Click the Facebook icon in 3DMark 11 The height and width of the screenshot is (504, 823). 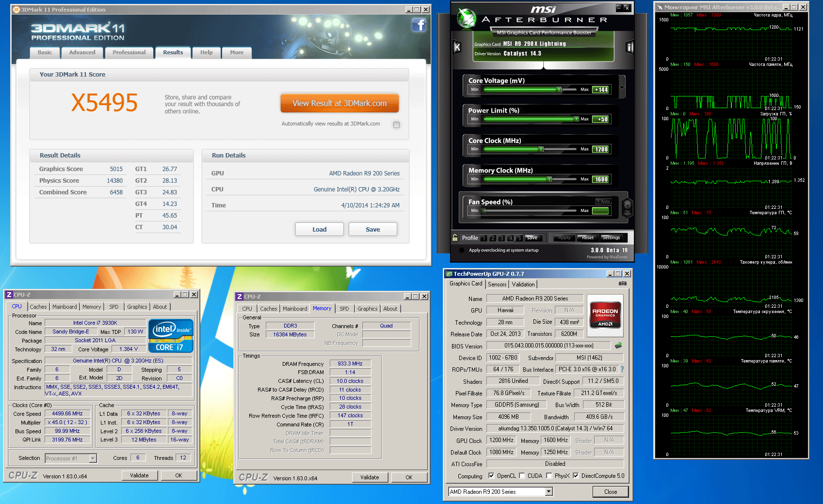419,25
